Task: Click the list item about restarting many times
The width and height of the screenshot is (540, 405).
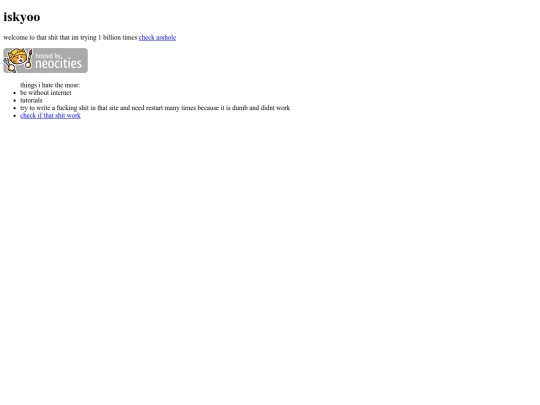Action: pos(155,108)
